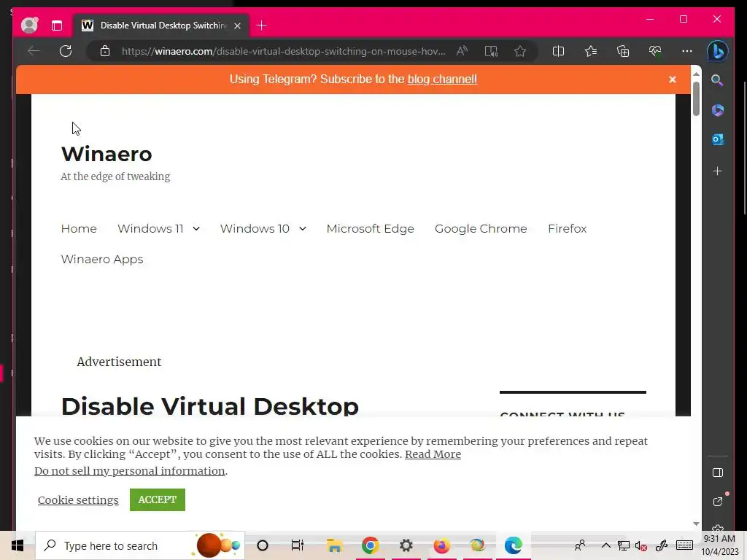747x560 pixels.
Task: Select the Disable Virtual Desktop Switching tab
Action: (x=161, y=26)
